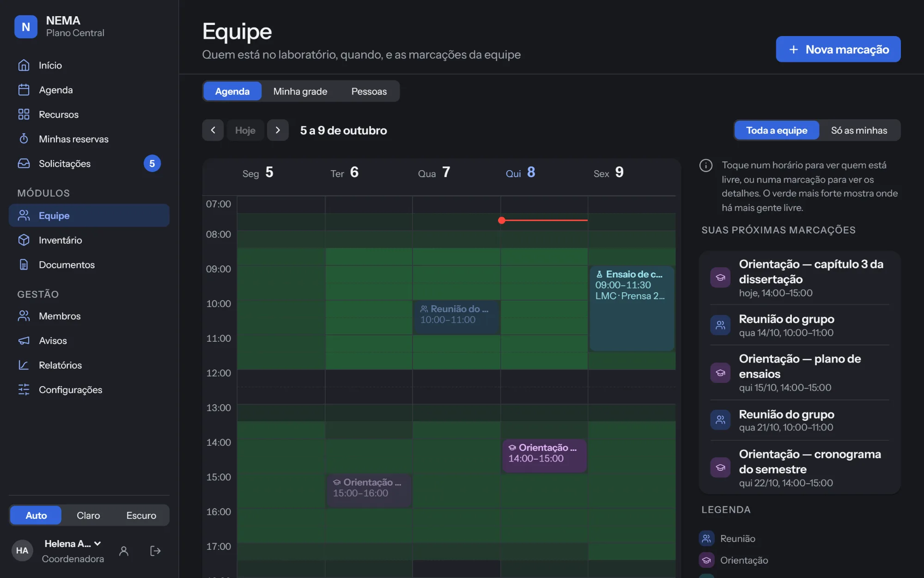The image size is (924, 578).
Task: Open Orientação — plano de ensaios item
Action: pyautogui.click(x=799, y=373)
